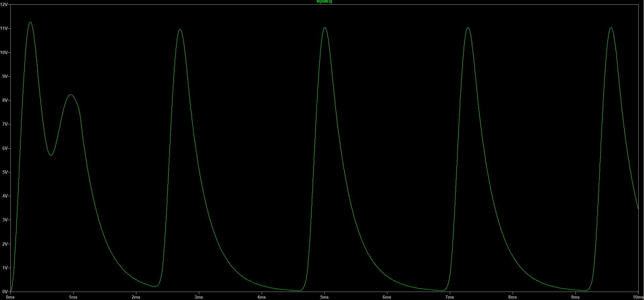
Task: Click the 4ms label on the time axis
Action: pos(262,297)
